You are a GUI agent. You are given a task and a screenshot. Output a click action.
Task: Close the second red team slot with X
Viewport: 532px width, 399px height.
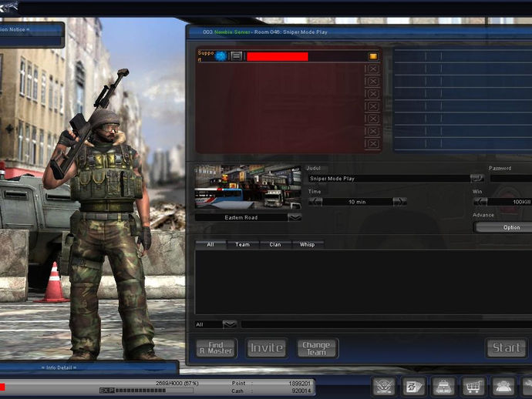click(x=373, y=69)
